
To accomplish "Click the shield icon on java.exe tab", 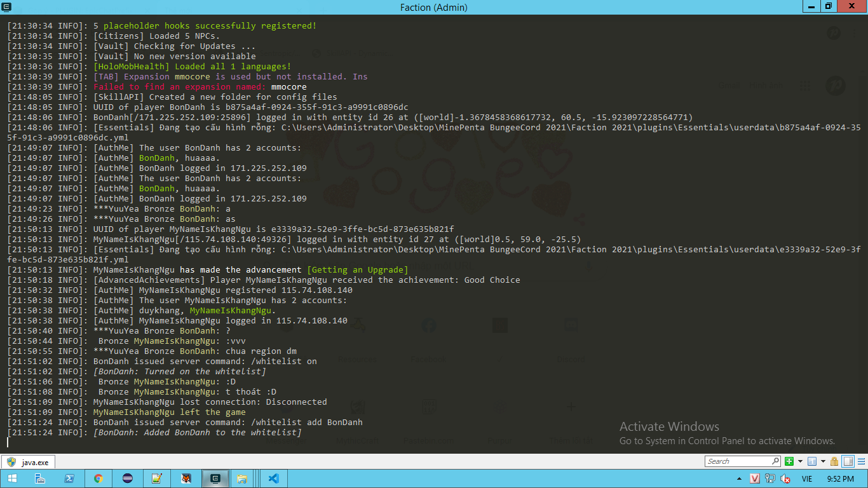I will (11, 462).
